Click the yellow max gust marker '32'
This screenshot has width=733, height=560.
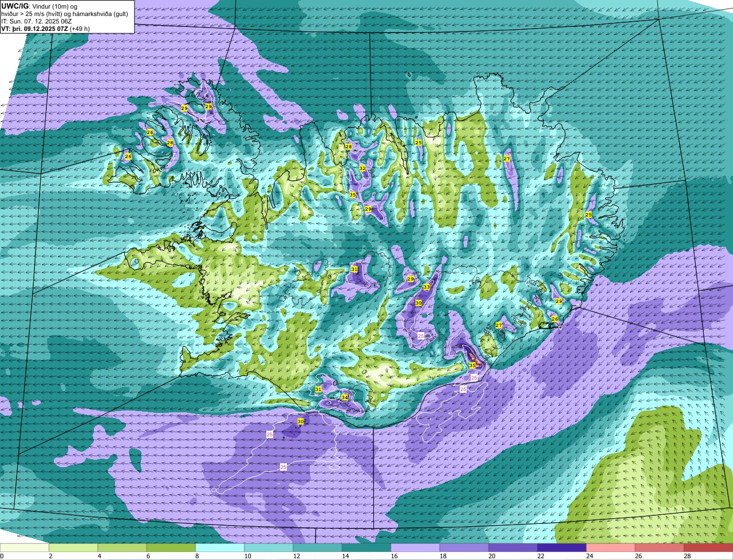(x=362, y=168)
